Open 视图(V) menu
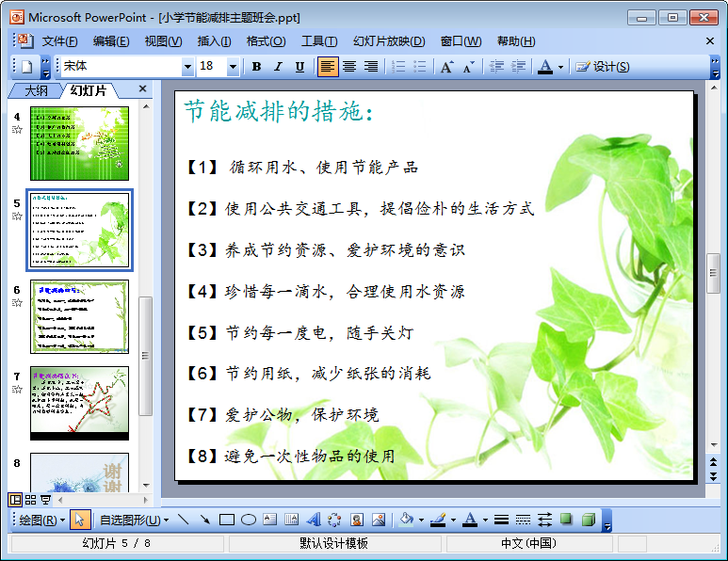The width and height of the screenshot is (728, 561). (x=163, y=41)
